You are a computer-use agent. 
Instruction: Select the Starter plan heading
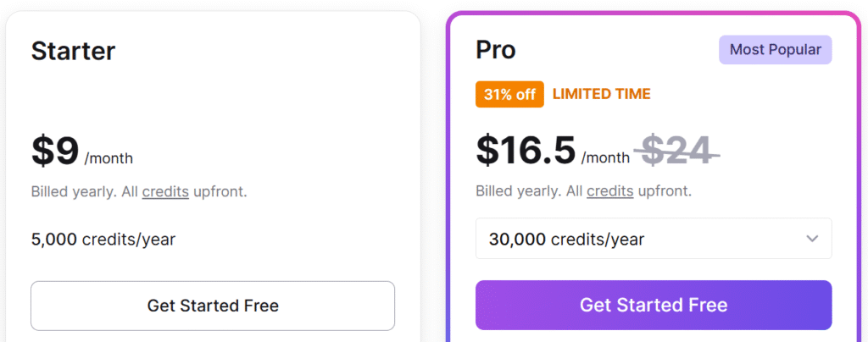coord(73,51)
